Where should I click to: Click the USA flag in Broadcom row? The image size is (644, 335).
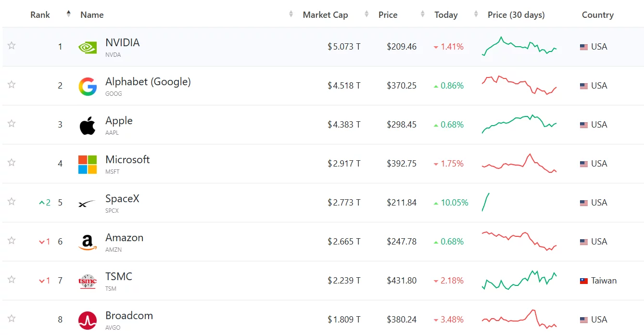[x=584, y=320]
